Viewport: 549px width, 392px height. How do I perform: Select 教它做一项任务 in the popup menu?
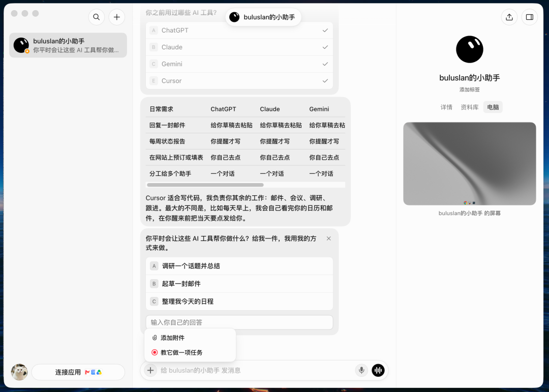pos(190,352)
